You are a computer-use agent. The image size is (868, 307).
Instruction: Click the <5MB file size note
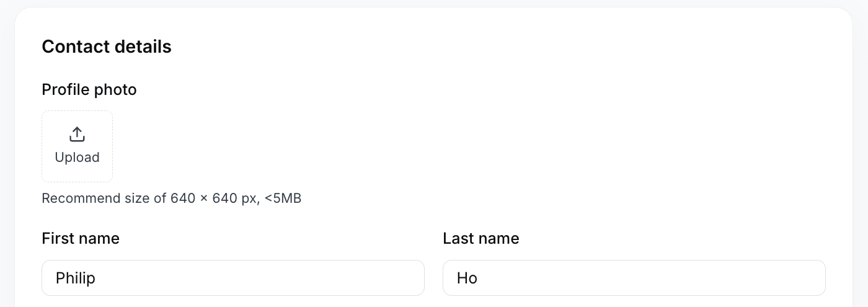(283, 198)
